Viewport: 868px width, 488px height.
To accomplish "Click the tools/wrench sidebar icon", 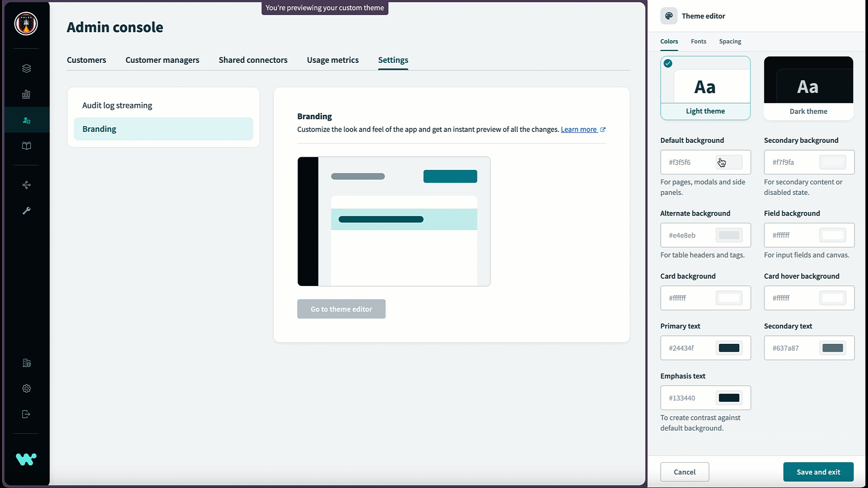I will [x=26, y=210].
